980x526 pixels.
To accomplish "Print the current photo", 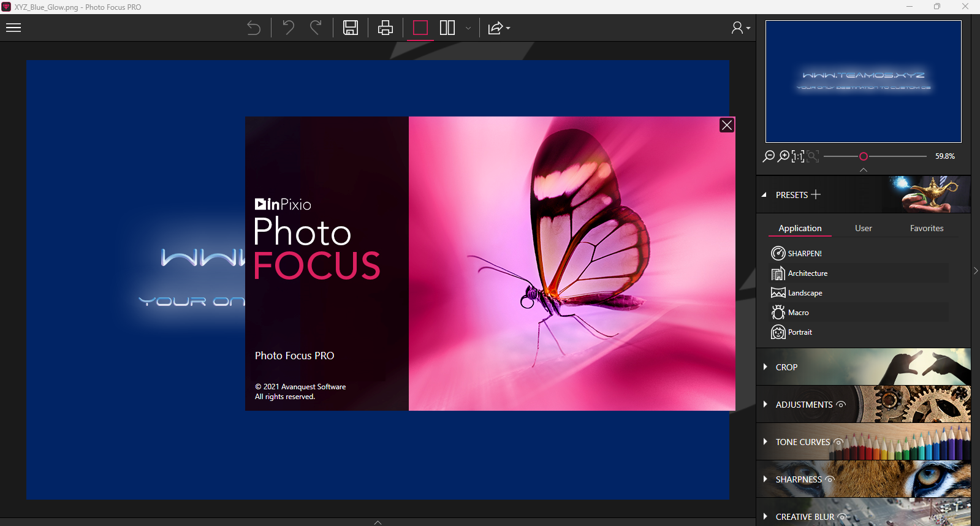I will 386,28.
